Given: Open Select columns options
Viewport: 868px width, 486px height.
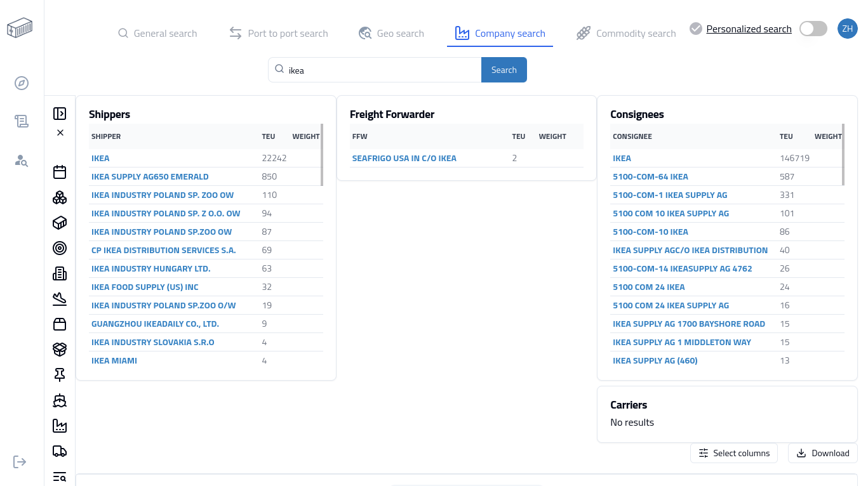Looking at the screenshot, I should [x=734, y=453].
